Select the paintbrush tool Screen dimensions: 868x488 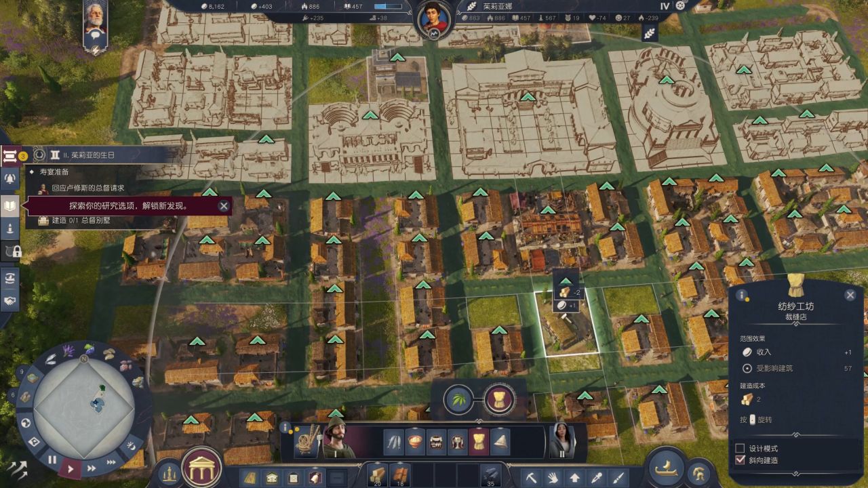tap(618, 477)
